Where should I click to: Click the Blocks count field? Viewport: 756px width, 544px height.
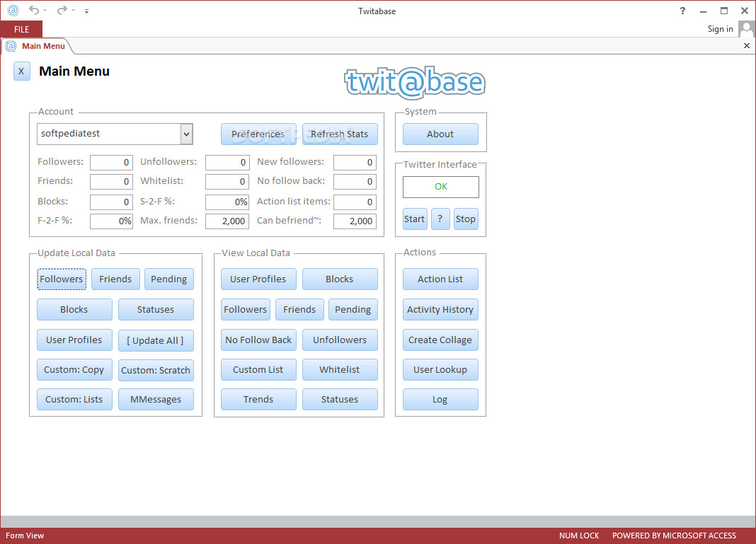tap(111, 202)
